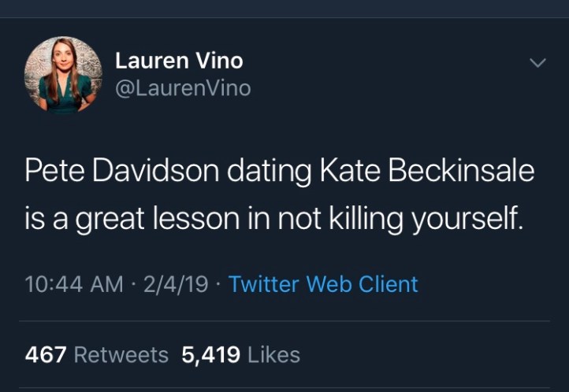This screenshot has height=392, width=569.
Task: Click the 10:44 AM timestamp
Action: [74, 283]
